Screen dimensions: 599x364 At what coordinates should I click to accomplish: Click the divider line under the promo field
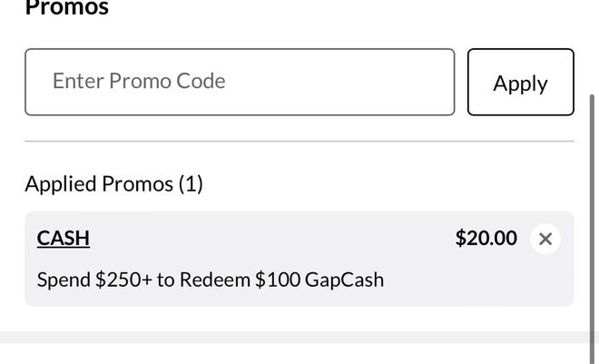299,142
